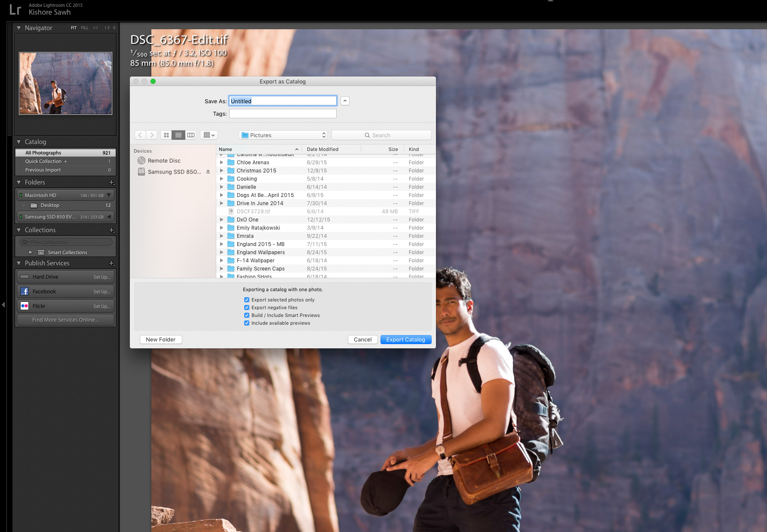Screen dimensions: 767x532
Task: Click the New Folder button
Action: 160,339
